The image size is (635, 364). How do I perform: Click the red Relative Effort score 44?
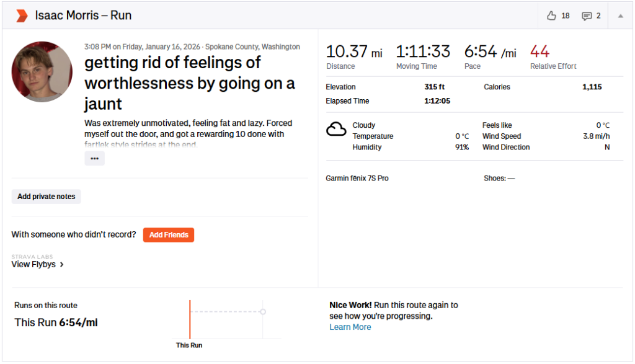(540, 51)
